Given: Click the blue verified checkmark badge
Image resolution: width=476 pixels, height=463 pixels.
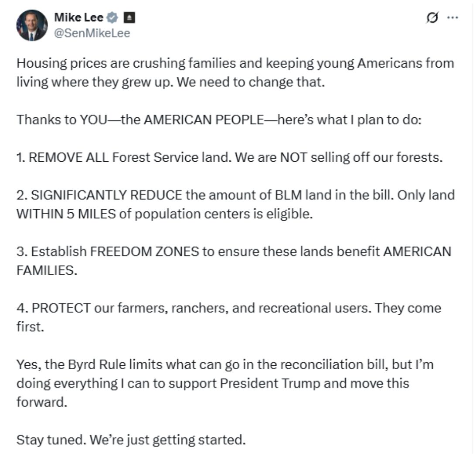Looking at the screenshot, I should coord(112,17).
